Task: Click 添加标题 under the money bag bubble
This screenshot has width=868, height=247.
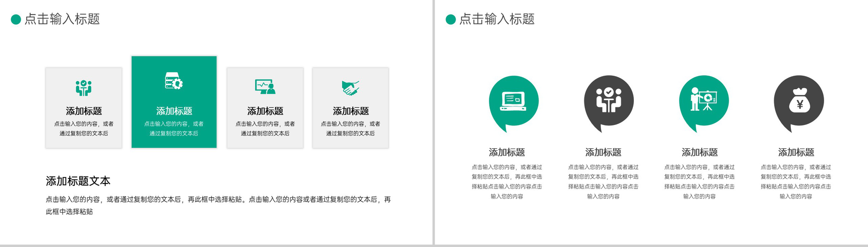Action: click(796, 152)
